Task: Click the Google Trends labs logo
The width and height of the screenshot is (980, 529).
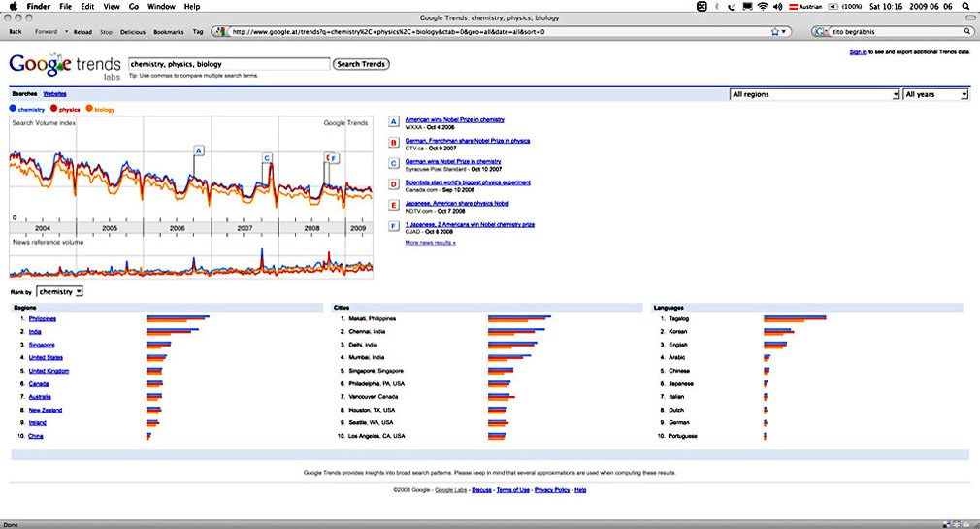Action: point(65,65)
